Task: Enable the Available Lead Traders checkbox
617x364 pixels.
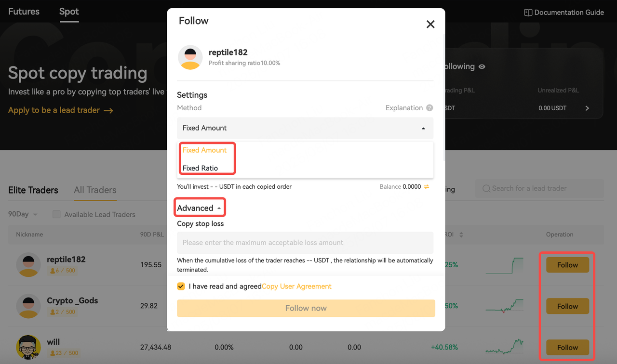Action: click(56, 214)
